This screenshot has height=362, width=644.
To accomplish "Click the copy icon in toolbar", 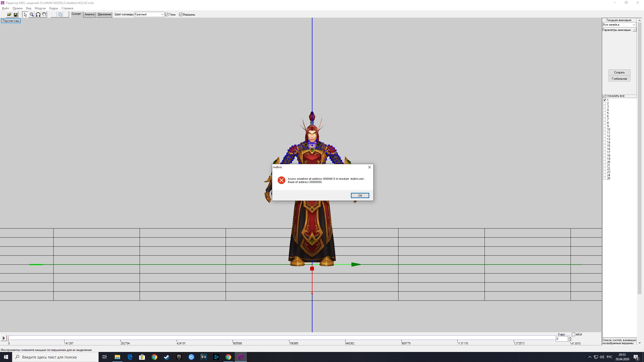I will [60, 15].
